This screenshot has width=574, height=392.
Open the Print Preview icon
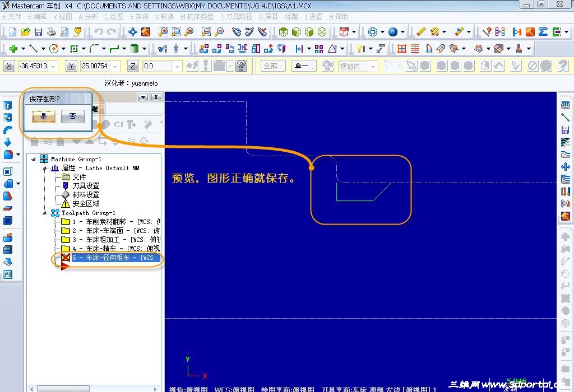(x=64, y=32)
